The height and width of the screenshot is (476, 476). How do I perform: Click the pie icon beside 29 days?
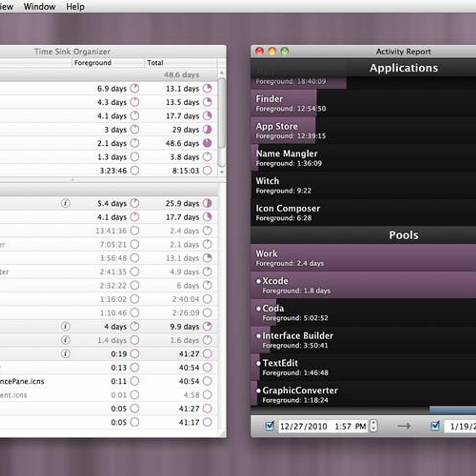click(x=207, y=129)
